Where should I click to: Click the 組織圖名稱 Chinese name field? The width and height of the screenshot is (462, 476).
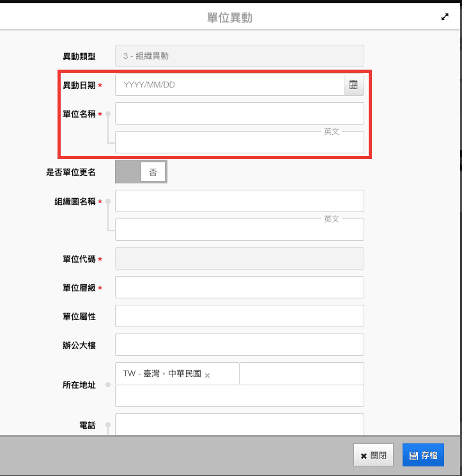(x=239, y=201)
